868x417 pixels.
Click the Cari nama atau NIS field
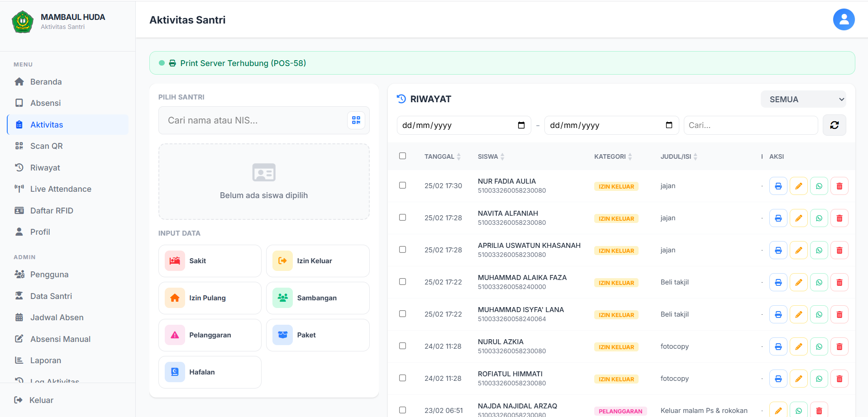point(253,120)
